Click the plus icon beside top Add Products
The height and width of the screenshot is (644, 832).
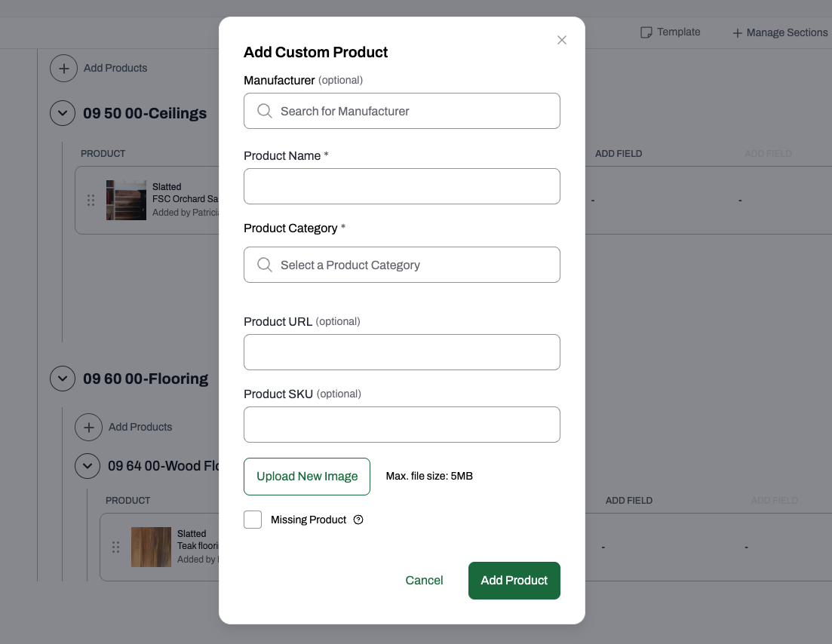pos(63,69)
